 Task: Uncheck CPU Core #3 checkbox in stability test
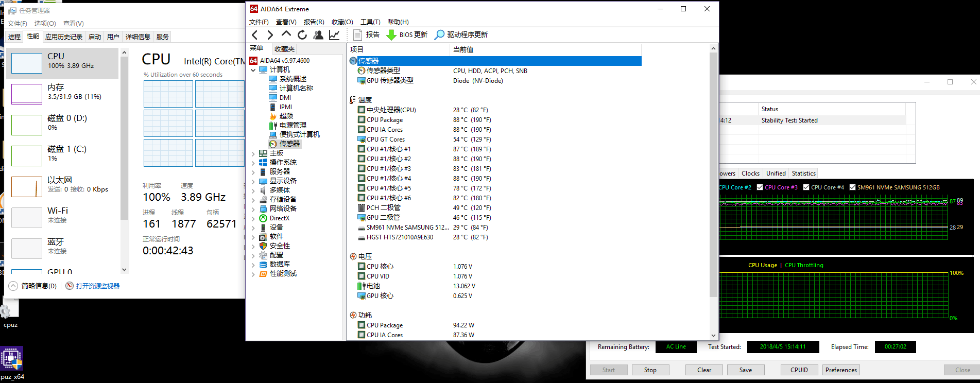tap(760, 187)
